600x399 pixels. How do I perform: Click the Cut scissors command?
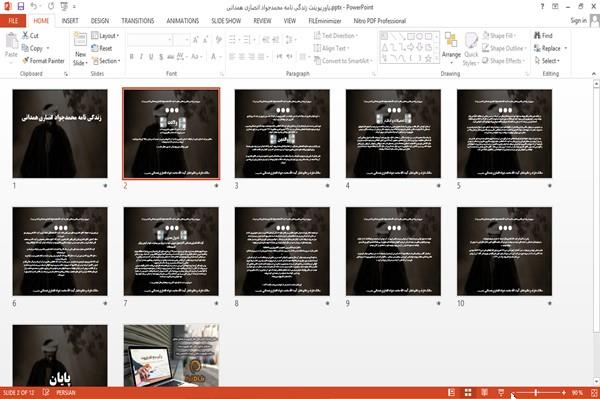tap(30, 36)
